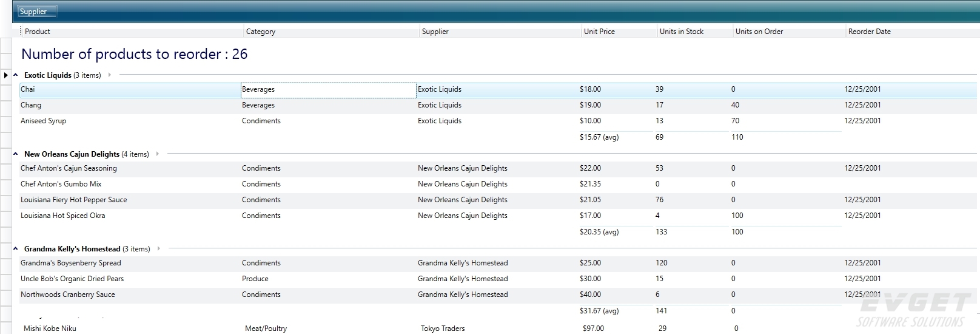Select the Chai product cell
This screenshot has height=334, width=980.
130,90
